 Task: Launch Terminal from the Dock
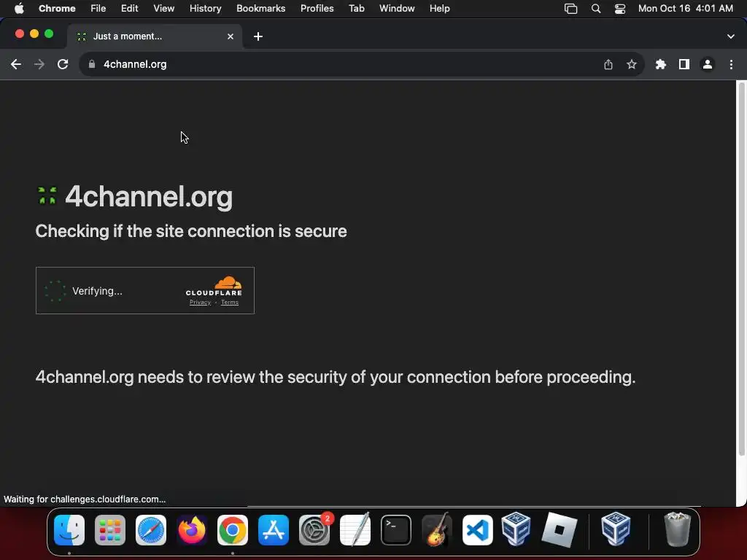[396, 530]
